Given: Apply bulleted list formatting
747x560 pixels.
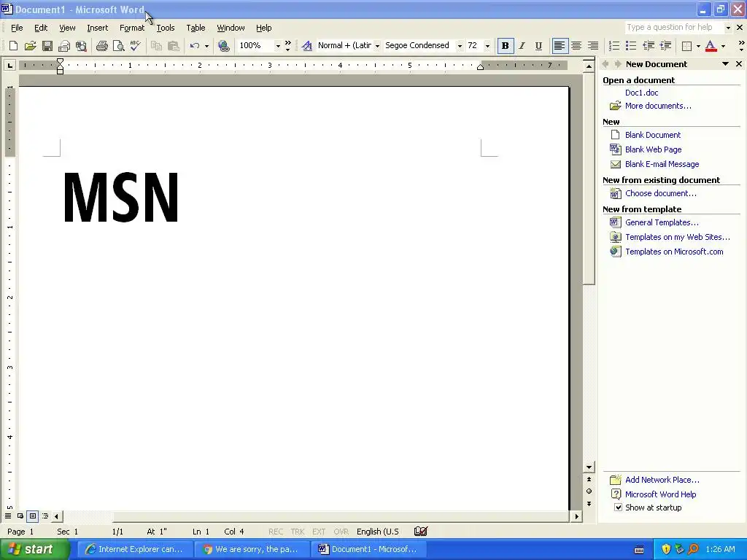Looking at the screenshot, I should pos(631,46).
